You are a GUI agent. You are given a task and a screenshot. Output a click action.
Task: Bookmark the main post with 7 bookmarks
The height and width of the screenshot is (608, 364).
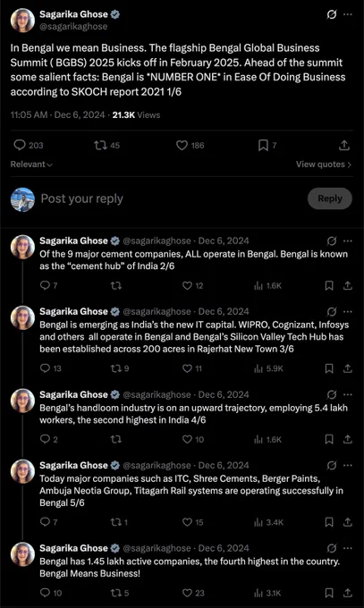pyautogui.click(x=263, y=146)
